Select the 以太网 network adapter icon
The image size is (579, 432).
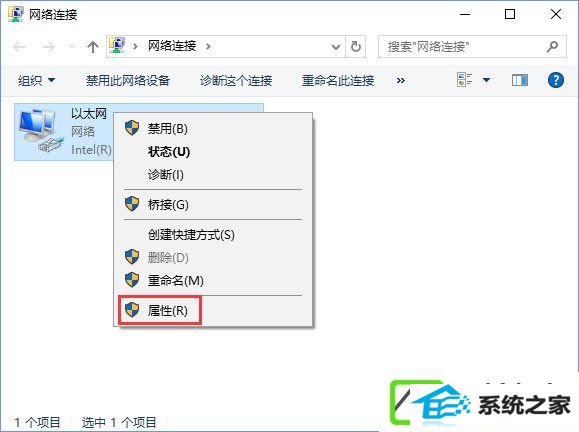click(x=39, y=131)
